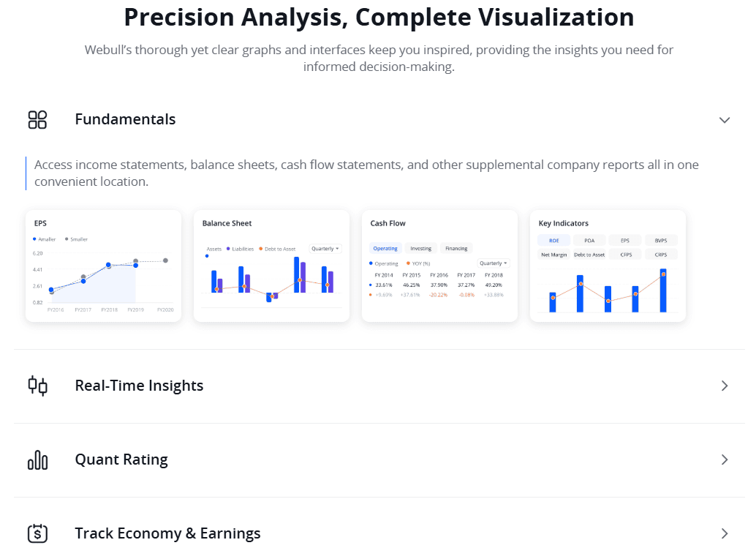This screenshot has height=559, width=756.
Task: Switch to the Financing tab in Cash Flow
Action: [x=456, y=248]
